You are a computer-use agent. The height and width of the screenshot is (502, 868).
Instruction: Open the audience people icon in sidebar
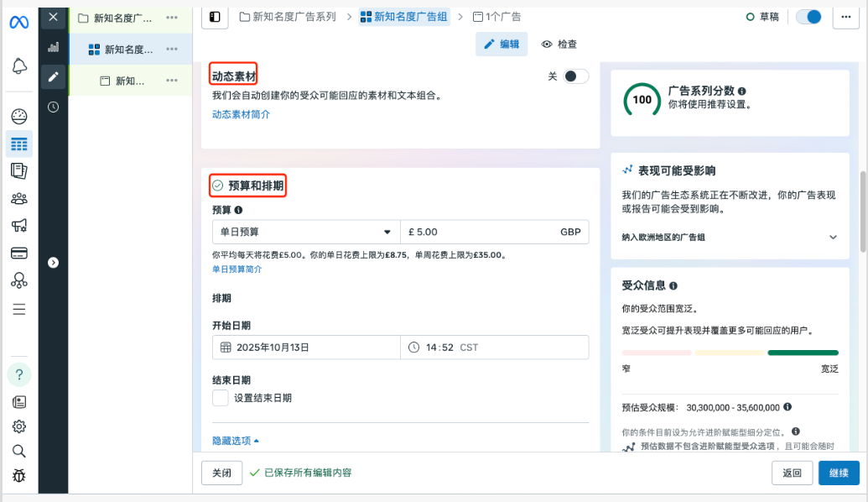pos(18,199)
